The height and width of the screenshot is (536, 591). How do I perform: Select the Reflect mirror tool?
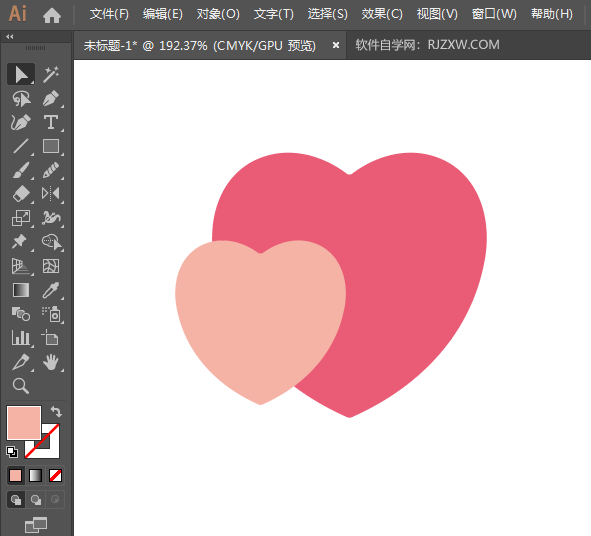51,194
